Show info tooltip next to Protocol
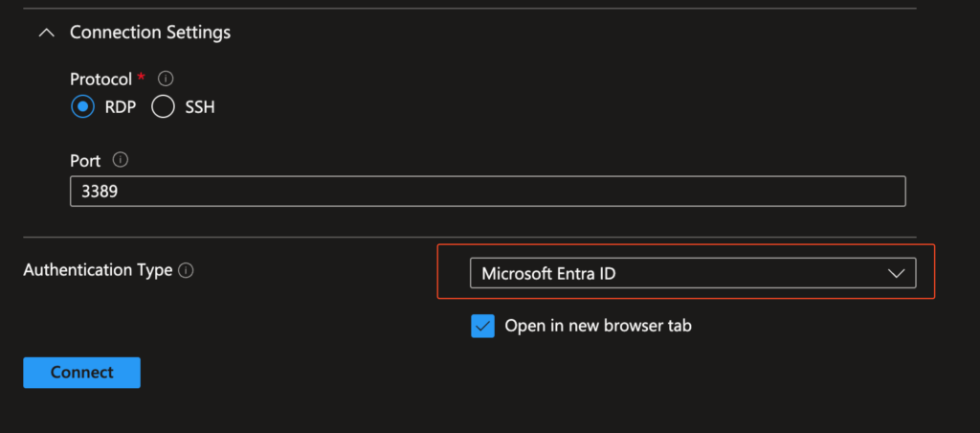Screen dimensions: 980x433 [165, 79]
